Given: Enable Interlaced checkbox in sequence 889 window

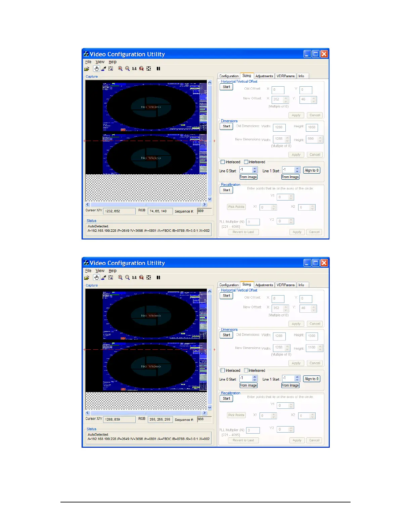Looking at the screenshot, I should click(x=222, y=162).
